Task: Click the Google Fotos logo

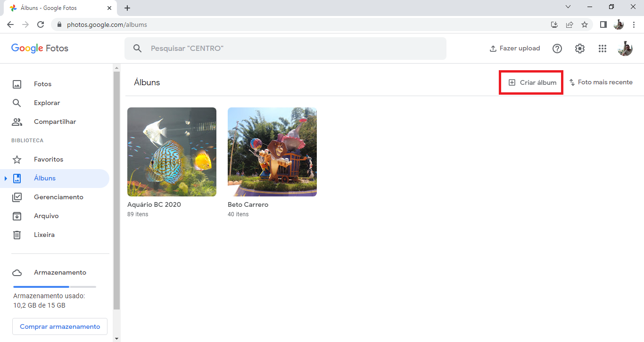Action: pyautogui.click(x=40, y=48)
